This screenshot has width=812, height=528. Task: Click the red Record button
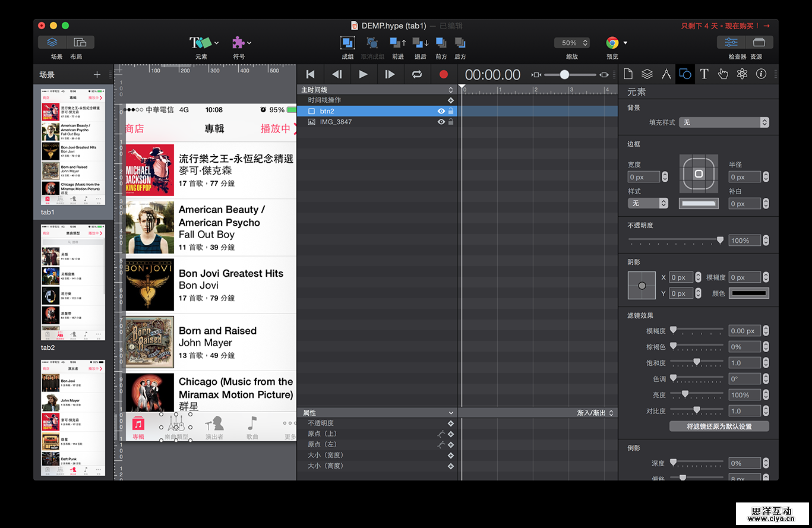click(x=443, y=74)
